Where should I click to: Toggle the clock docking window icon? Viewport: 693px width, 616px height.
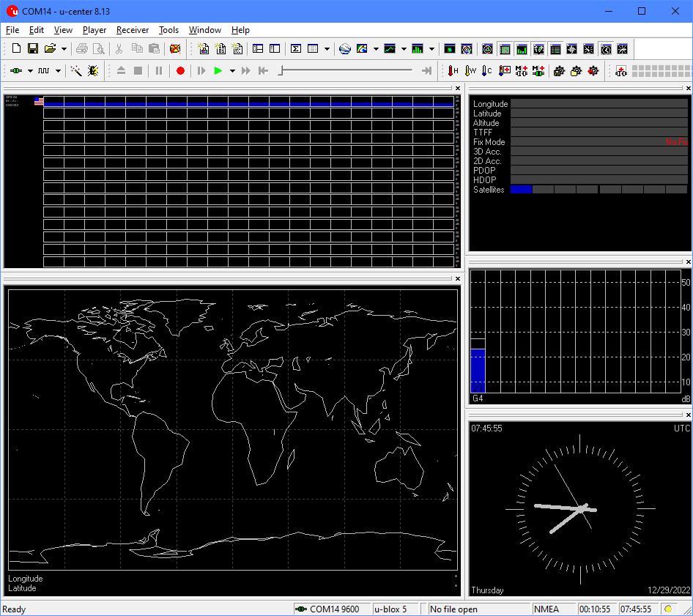[x=606, y=49]
